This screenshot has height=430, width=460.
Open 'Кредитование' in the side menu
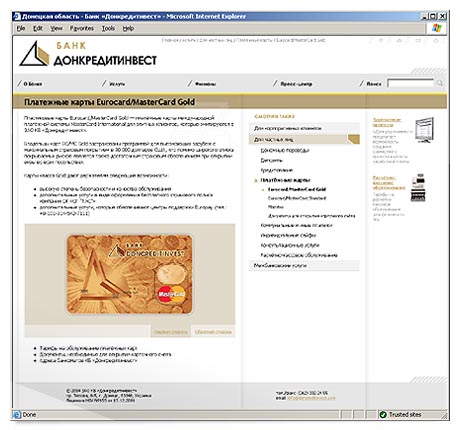pos(277,170)
